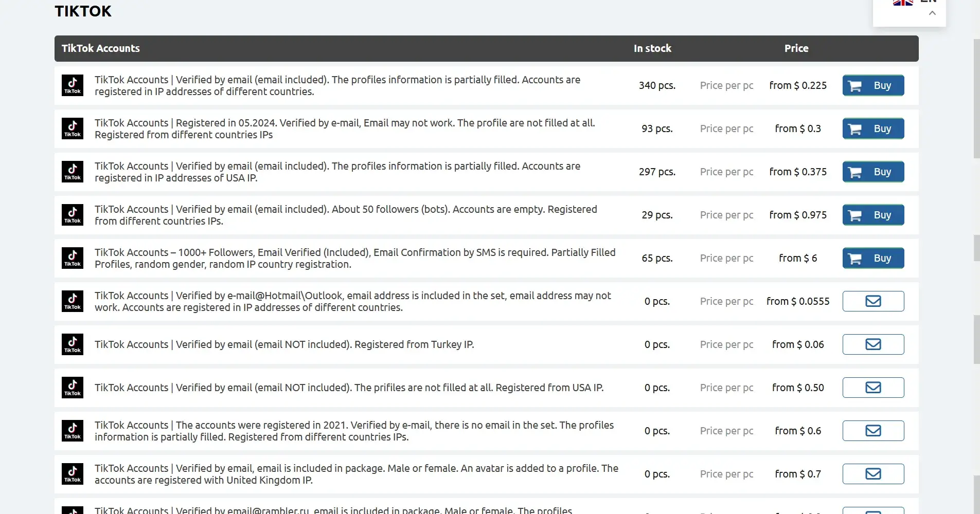Screen dimensions: 980x514
Task: Open the 50 followers (bots) accounts description
Action: [345, 215]
